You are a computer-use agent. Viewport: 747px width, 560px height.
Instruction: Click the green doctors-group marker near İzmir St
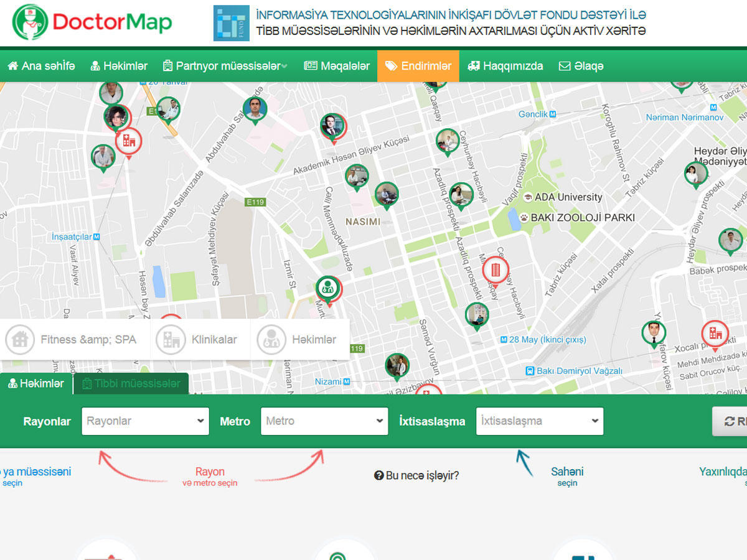[x=328, y=289]
